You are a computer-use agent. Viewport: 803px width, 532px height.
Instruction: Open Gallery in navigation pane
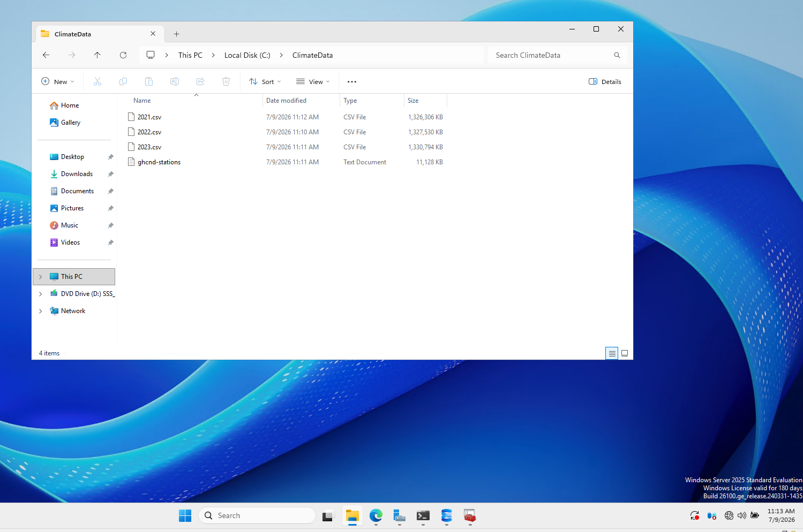click(71, 123)
